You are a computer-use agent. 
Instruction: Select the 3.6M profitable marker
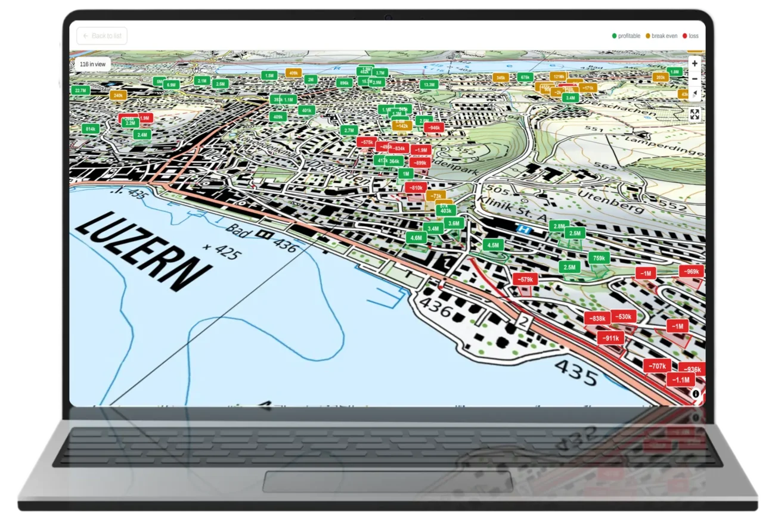[x=453, y=223]
